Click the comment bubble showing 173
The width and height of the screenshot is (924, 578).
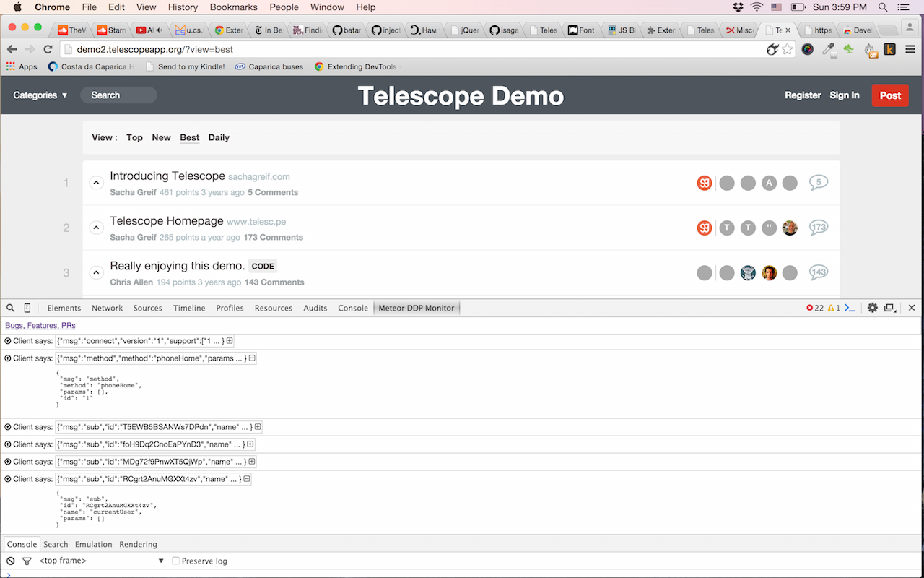tap(818, 228)
